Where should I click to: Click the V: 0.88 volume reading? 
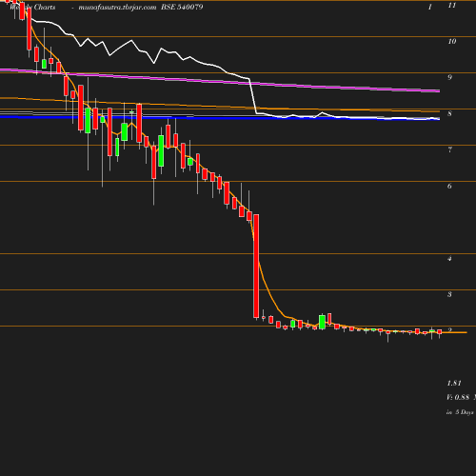click(x=458, y=397)
